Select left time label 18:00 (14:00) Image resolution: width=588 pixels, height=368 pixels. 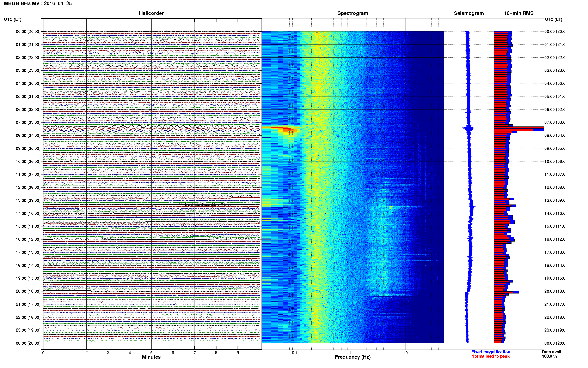point(28,265)
